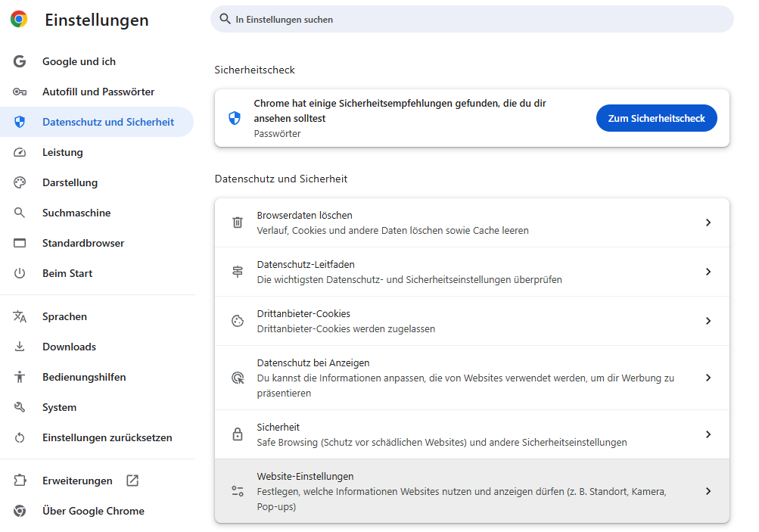The height and width of the screenshot is (532, 759).
Task: Open Drittanbieter-Cookies via its right arrow
Action: [708, 321]
